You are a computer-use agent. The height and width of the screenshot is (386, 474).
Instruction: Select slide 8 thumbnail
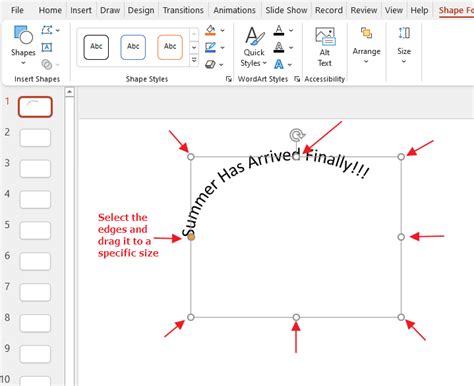(35, 323)
